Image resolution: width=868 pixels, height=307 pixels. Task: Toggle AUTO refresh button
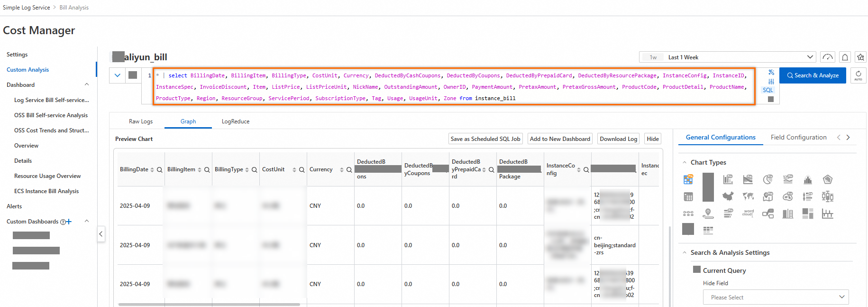tap(859, 75)
